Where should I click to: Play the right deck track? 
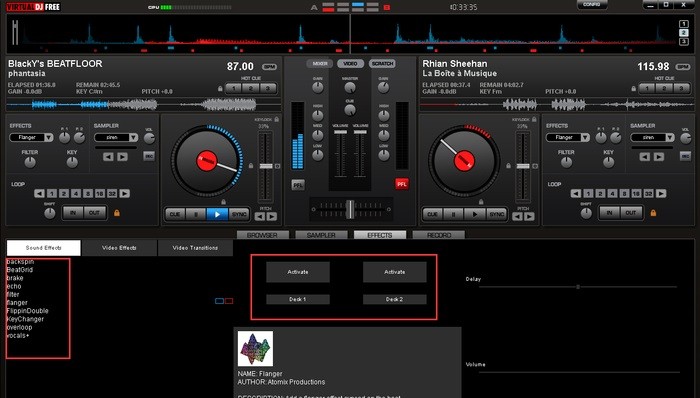[x=475, y=215]
